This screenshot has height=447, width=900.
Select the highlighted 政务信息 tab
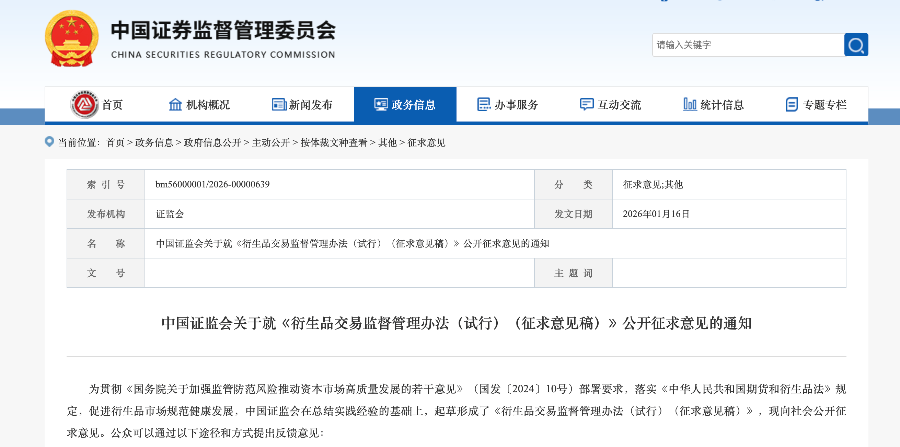coord(405,105)
